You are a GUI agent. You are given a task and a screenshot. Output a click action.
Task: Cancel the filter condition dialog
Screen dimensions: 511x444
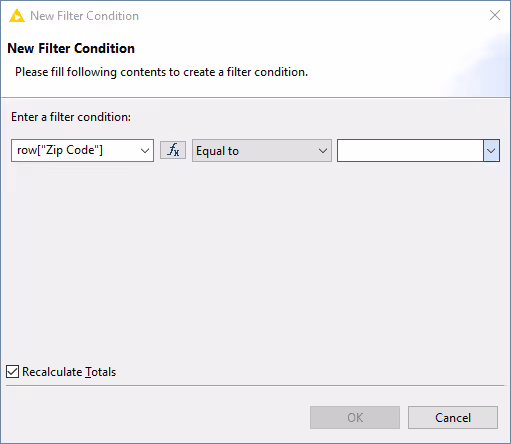pos(453,417)
